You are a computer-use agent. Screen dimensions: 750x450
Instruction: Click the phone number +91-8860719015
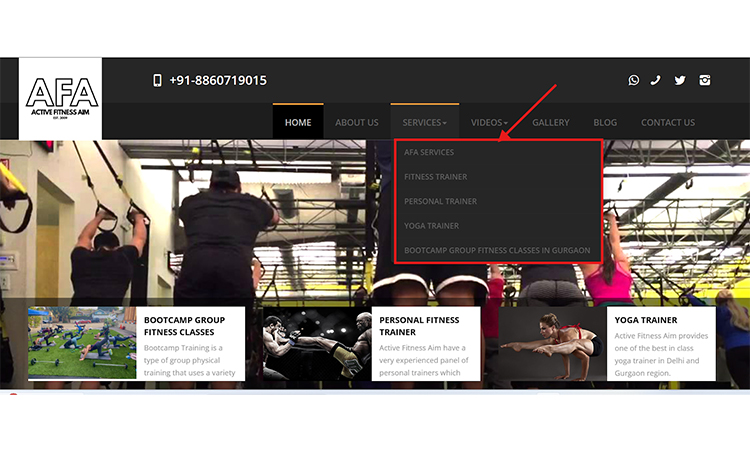point(218,80)
